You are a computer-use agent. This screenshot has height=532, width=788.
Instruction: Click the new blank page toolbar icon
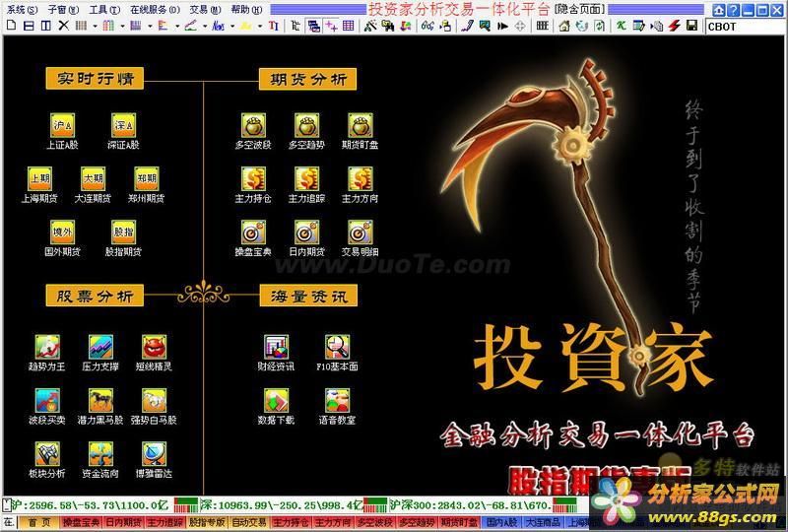coord(11,26)
